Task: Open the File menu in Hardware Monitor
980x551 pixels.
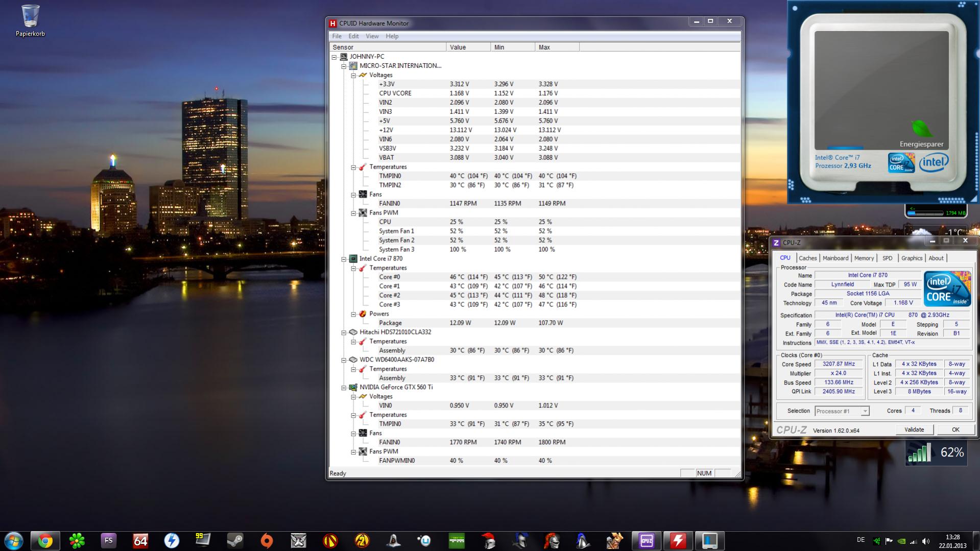Action: pyautogui.click(x=337, y=36)
